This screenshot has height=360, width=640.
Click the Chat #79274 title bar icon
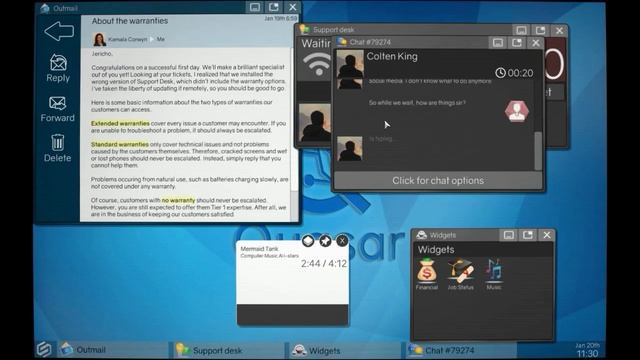pos(342,42)
